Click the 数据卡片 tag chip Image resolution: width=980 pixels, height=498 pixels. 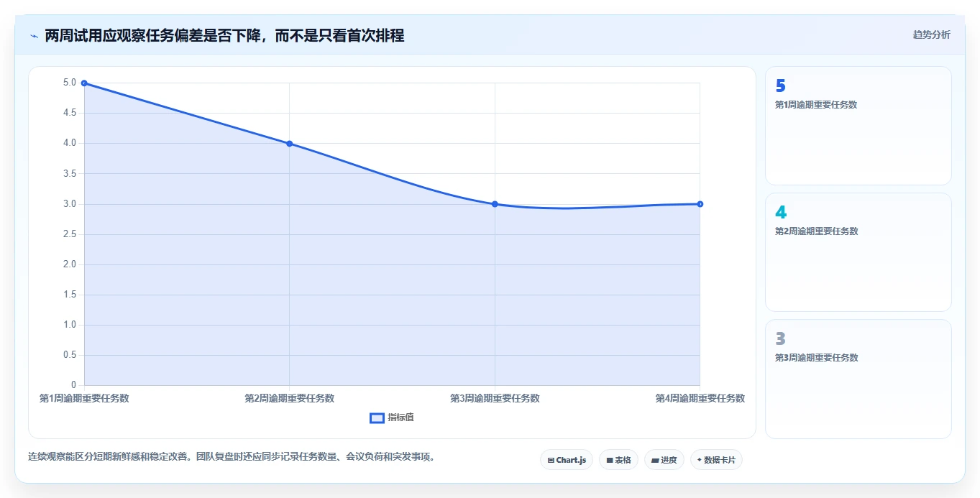click(x=716, y=460)
